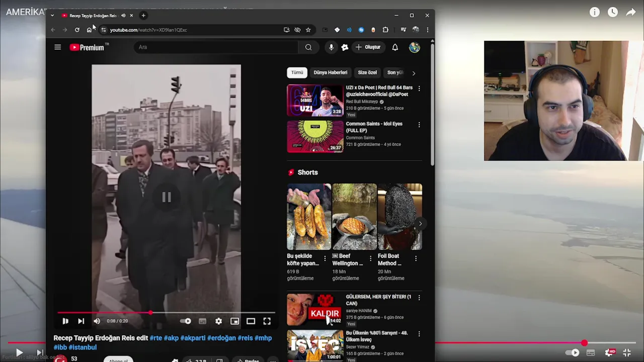Open the Beef Wellington short

[x=354, y=217]
